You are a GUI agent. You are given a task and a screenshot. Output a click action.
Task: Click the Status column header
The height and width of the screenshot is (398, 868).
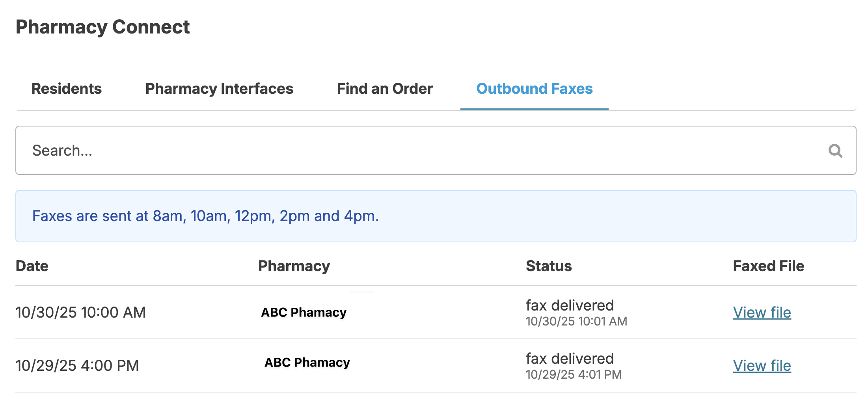(548, 266)
